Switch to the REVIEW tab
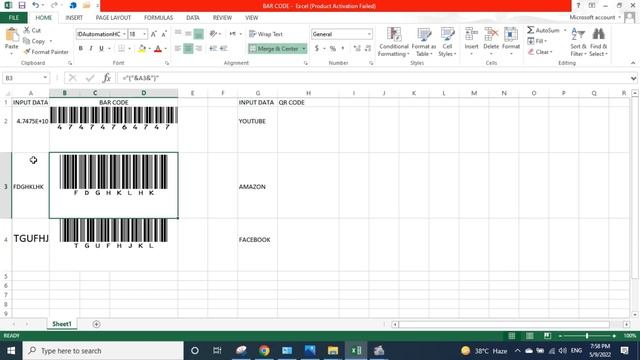Image resolution: width=640 pixels, height=360 pixels. (222, 18)
